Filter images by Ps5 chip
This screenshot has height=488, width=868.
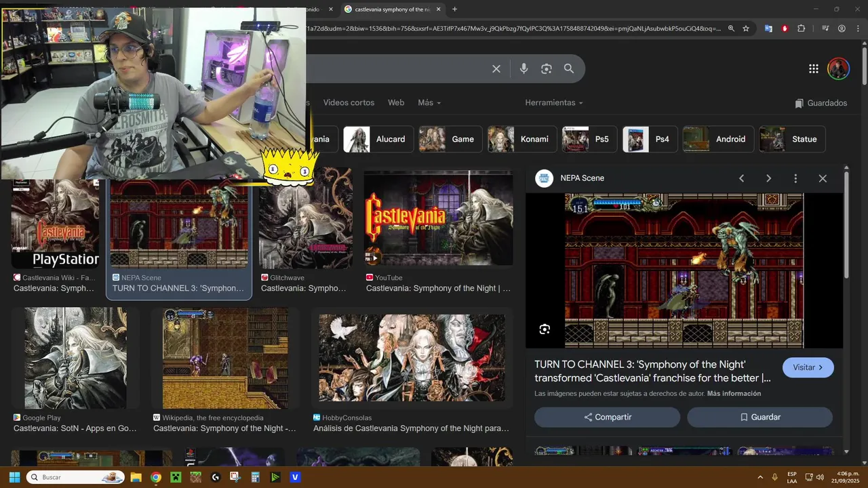pos(589,139)
